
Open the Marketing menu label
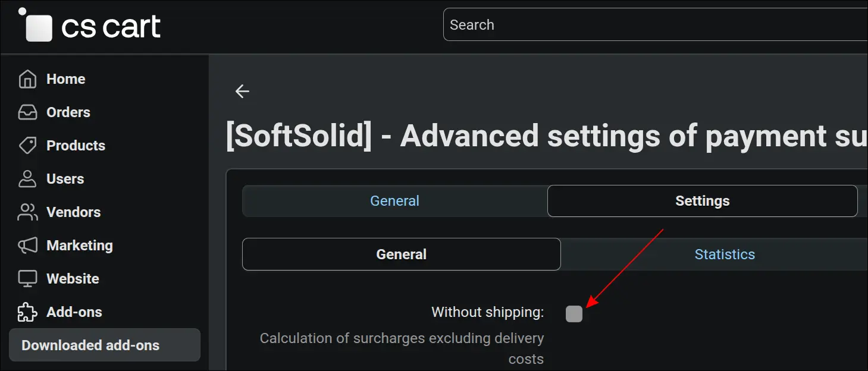click(80, 246)
